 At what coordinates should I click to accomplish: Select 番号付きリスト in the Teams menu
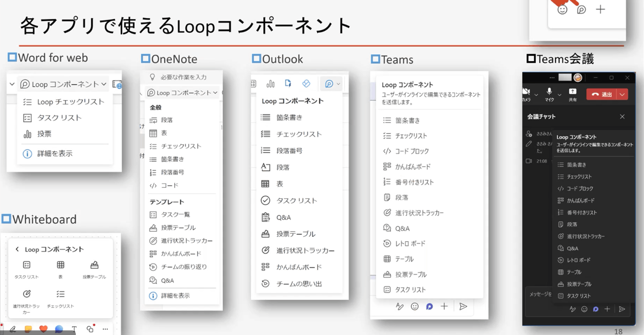430,182
